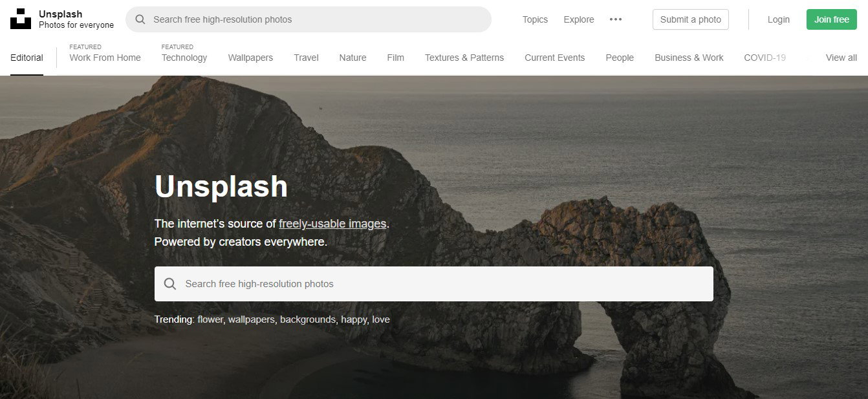
Task: Focus the large hero search field
Action: (x=434, y=284)
